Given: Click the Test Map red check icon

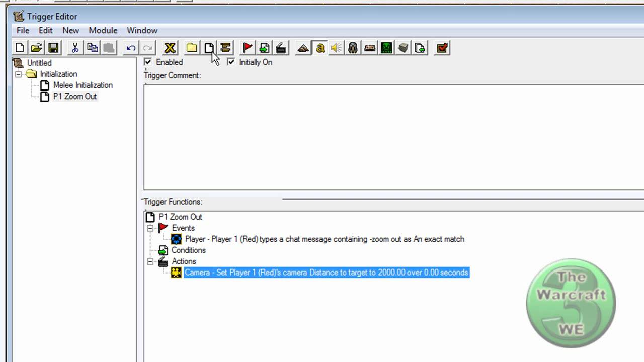Looking at the screenshot, I should [x=442, y=48].
